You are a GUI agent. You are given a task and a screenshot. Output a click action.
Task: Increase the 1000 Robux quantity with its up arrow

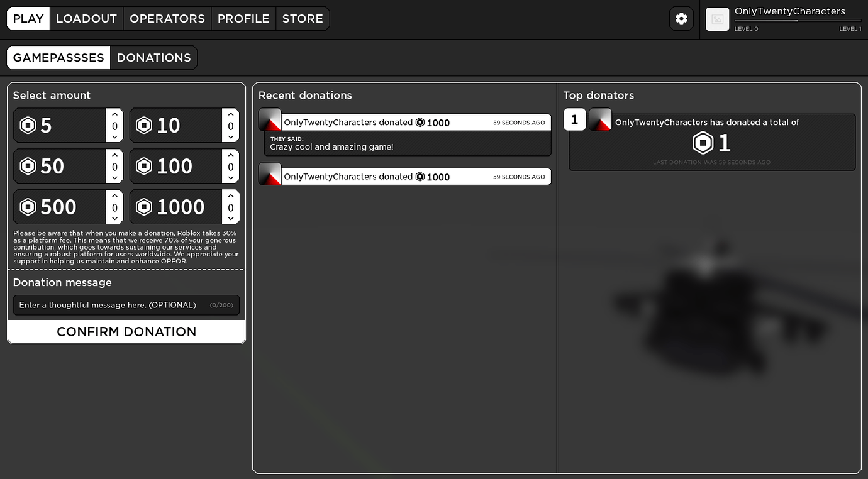click(231, 195)
